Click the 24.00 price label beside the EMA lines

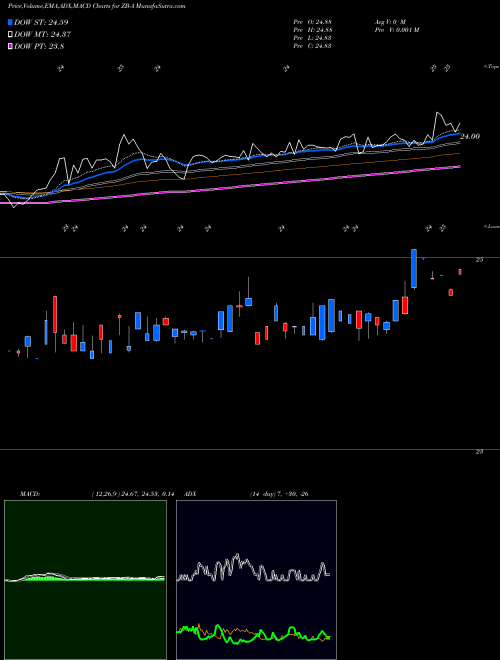pos(470,136)
